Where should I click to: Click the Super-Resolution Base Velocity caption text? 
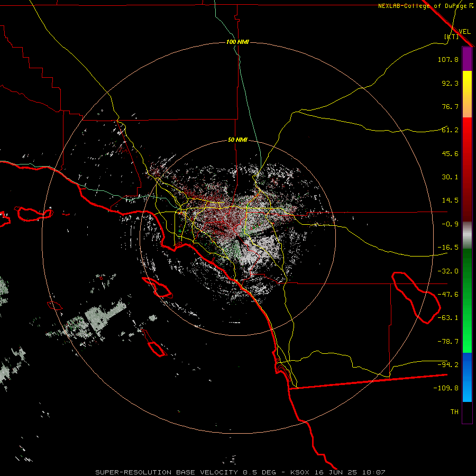coord(241,472)
